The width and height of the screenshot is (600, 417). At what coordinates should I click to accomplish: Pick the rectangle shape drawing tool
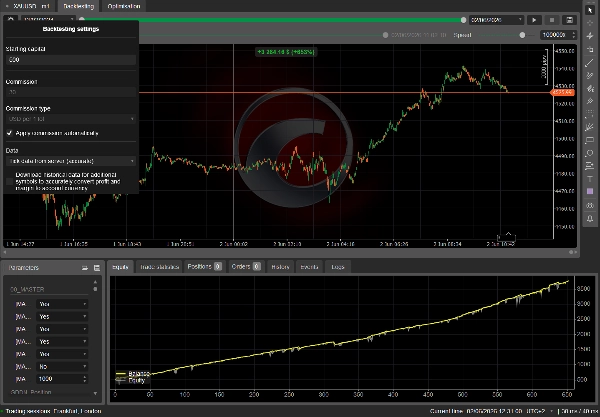coord(590,140)
